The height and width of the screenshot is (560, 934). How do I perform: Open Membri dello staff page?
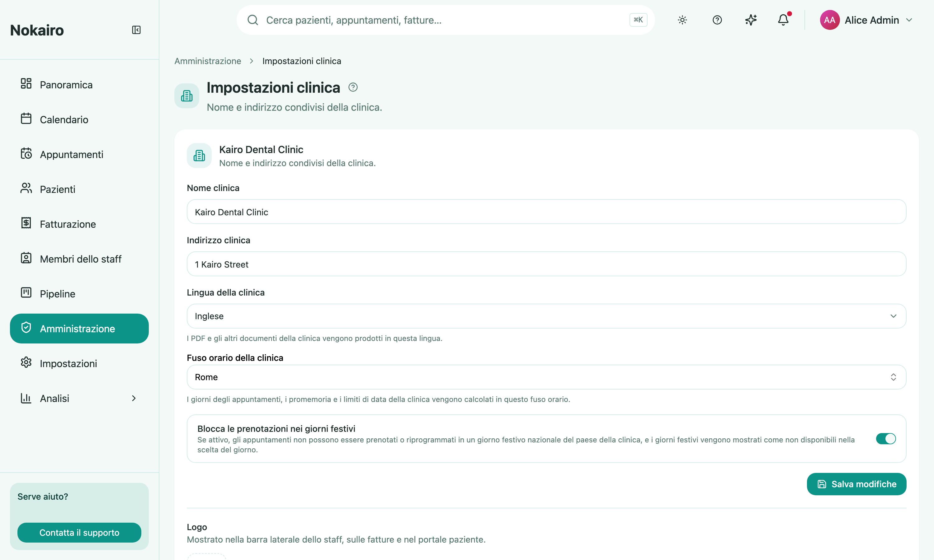pyautogui.click(x=79, y=259)
